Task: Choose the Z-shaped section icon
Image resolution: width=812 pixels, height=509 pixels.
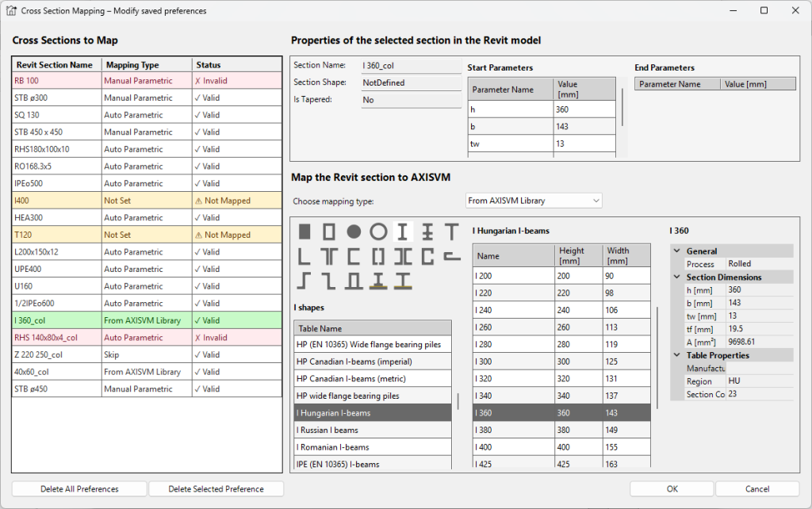Action: click(305, 281)
